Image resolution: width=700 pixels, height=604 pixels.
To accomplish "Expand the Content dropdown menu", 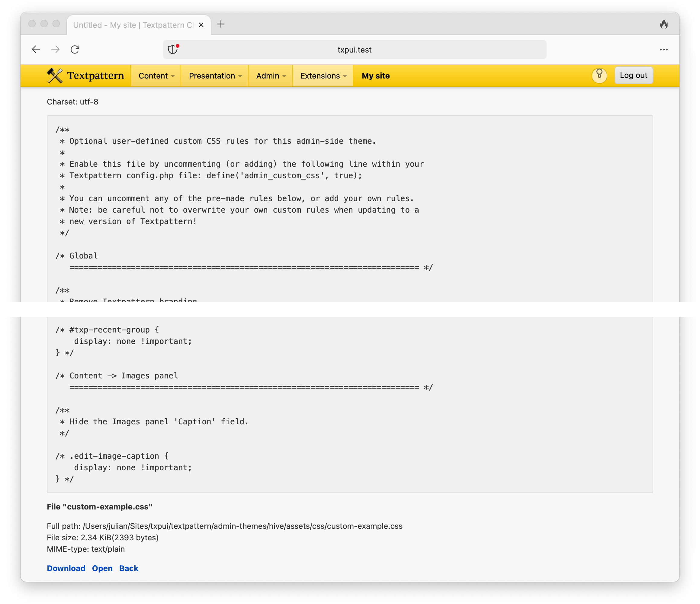I will [x=156, y=76].
